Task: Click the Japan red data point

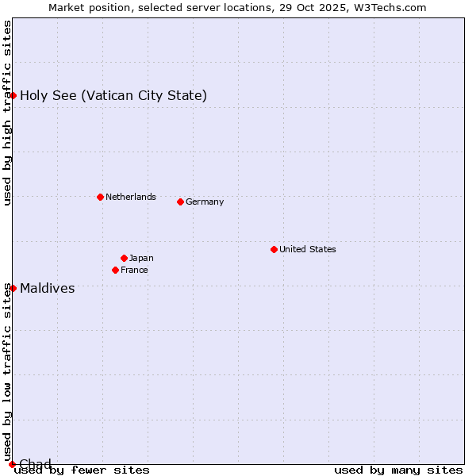Action: [124, 258]
